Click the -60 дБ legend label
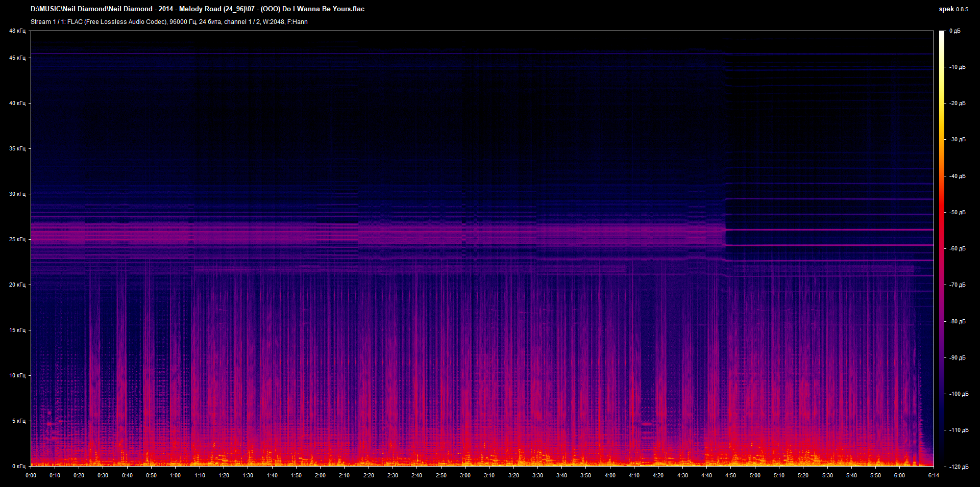 [959, 249]
